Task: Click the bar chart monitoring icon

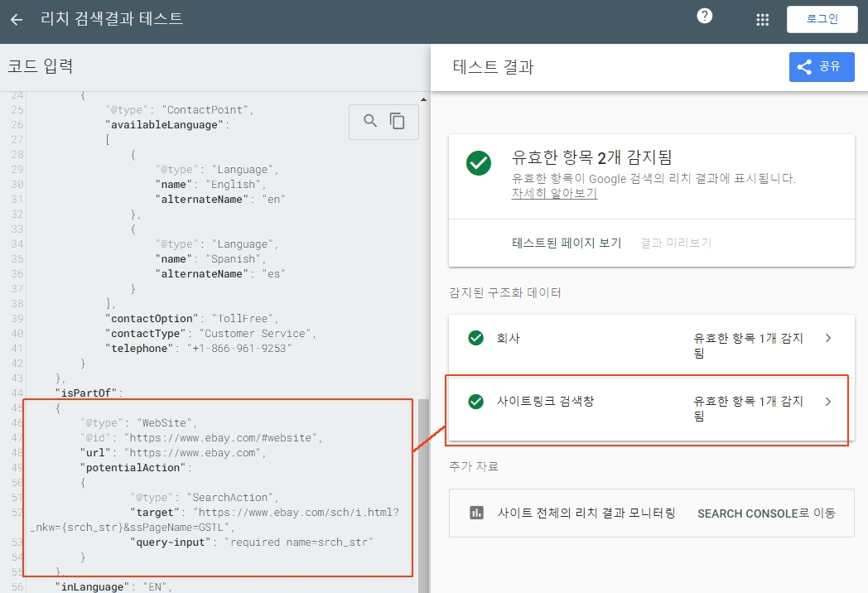Action: point(476,513)
